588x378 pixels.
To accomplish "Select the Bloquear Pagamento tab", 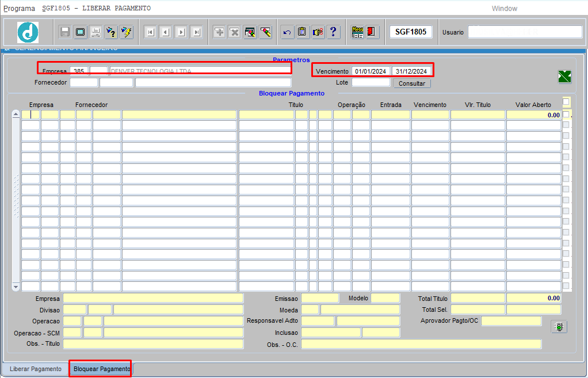I will click(x=102, y=369).
